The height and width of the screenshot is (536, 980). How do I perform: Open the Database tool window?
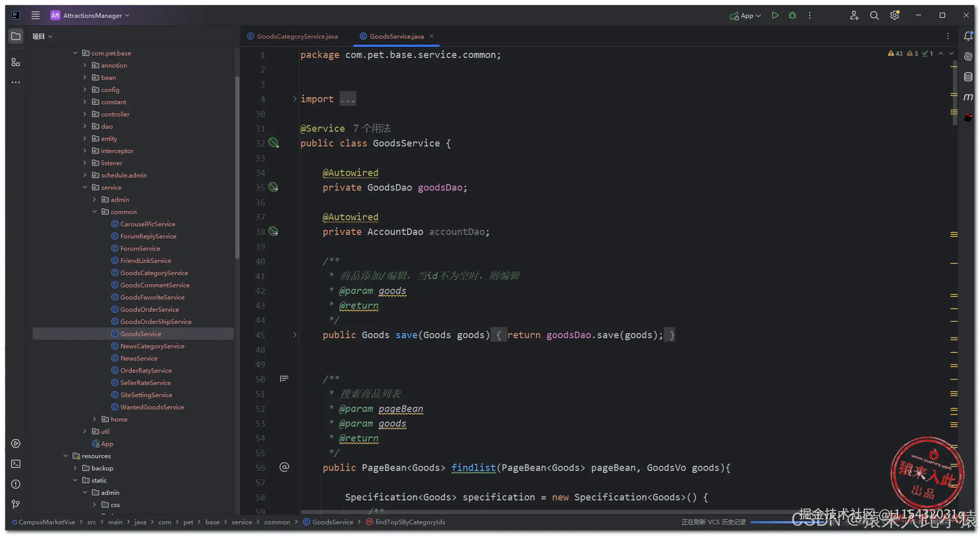(x=968, y=77)
